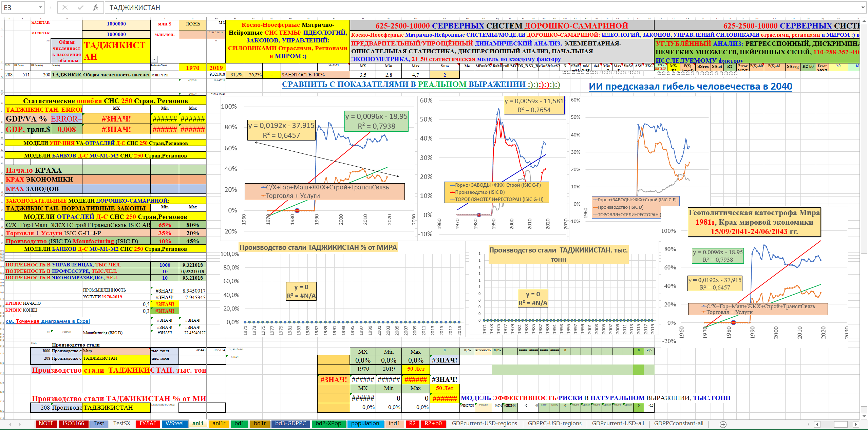This screenshot has height=430, width=868.
Task: Click horizontal scrollbar right arrow
Action: [x=856, y=424]
